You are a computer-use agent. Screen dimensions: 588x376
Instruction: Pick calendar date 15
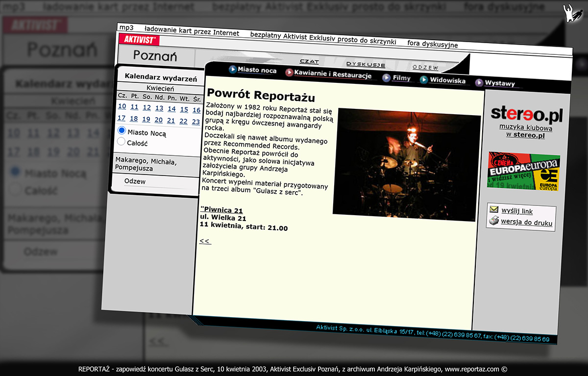184,109
